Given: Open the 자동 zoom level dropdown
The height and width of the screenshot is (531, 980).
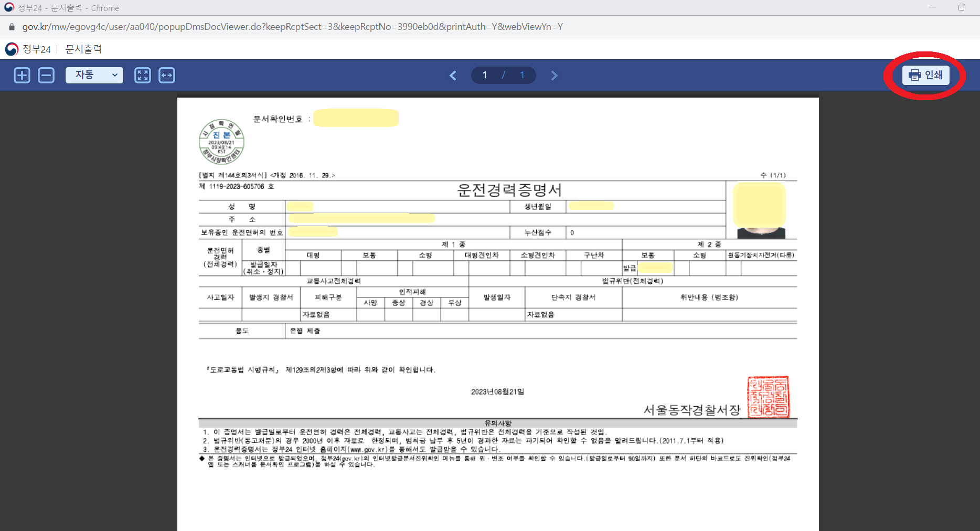Looking at the screenshot, I should (94, 75).
